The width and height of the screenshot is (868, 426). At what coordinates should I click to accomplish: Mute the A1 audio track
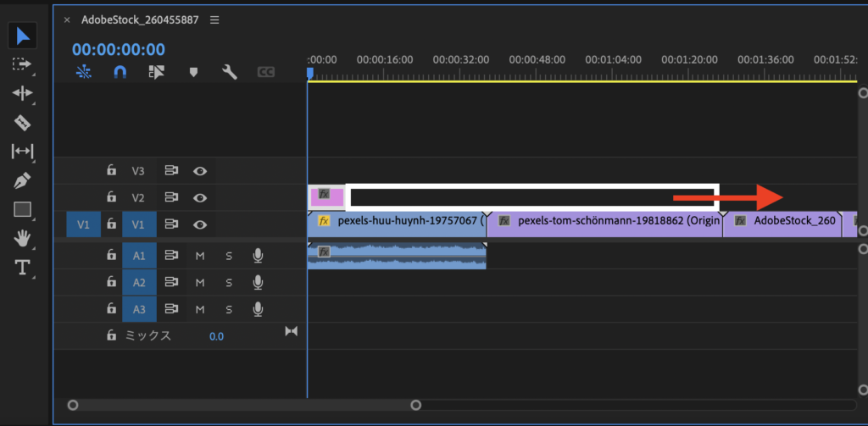[x=200, y=256]
